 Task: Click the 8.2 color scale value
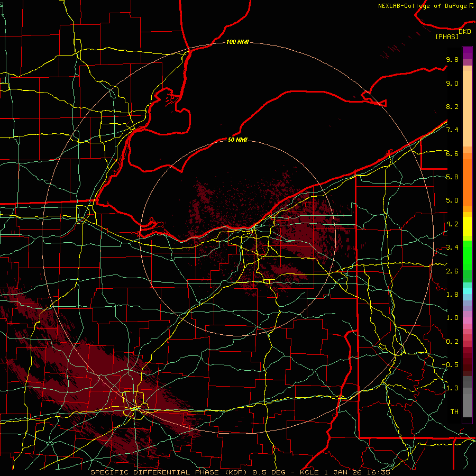(452, 106)
